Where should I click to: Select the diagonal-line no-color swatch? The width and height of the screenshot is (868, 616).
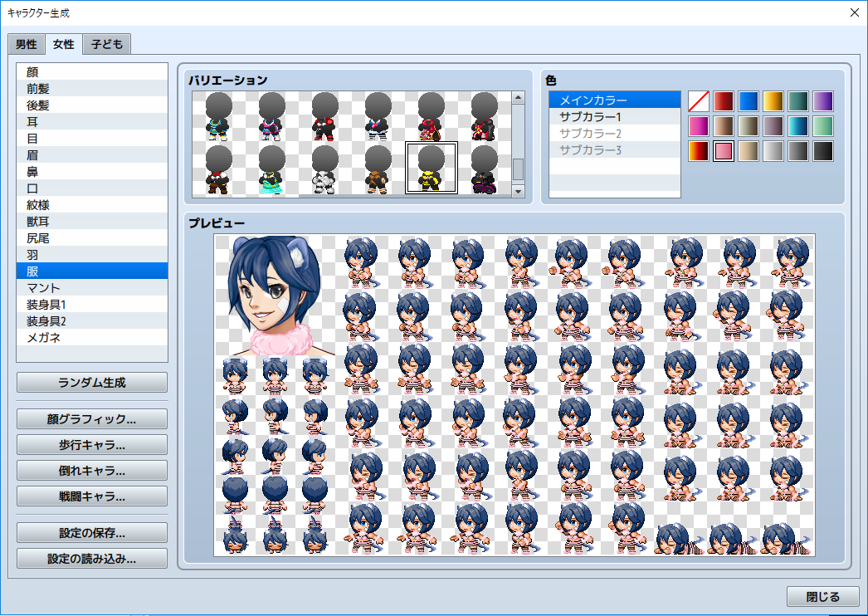698,99
